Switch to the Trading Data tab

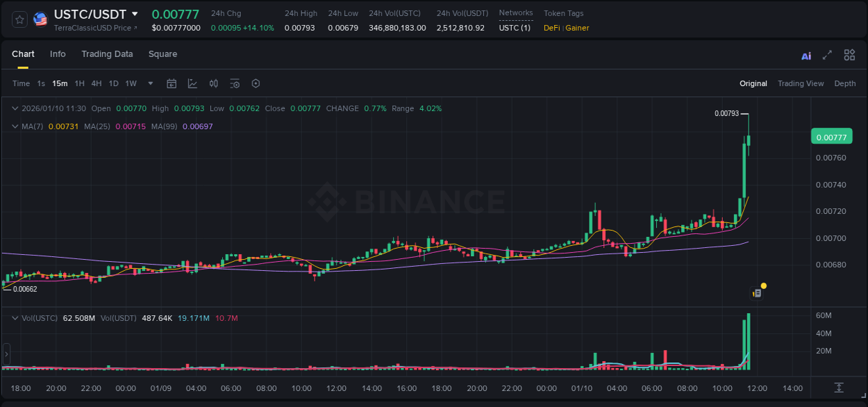(x=107, y=54)
